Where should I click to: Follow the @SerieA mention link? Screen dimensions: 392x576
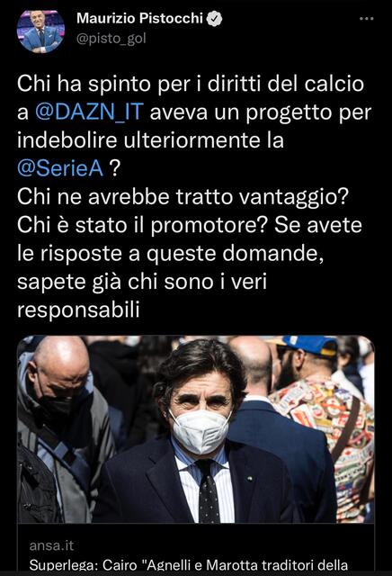click(x=60, y=168)
